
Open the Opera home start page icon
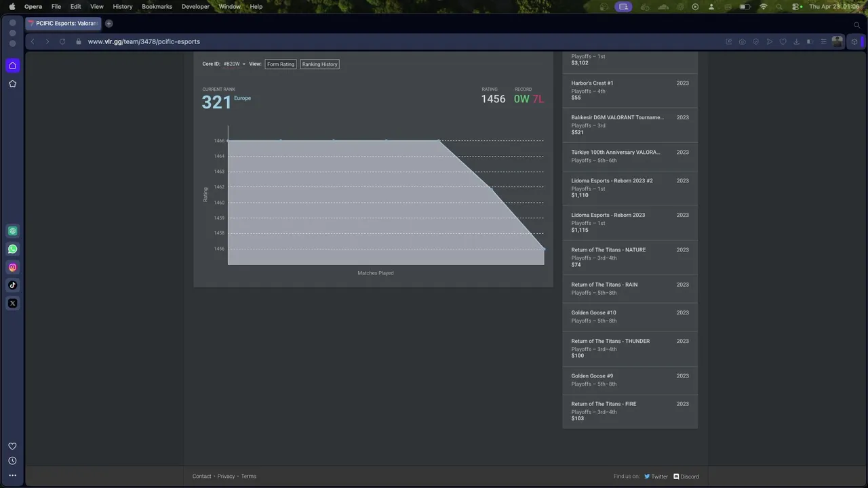pos(12,66)
